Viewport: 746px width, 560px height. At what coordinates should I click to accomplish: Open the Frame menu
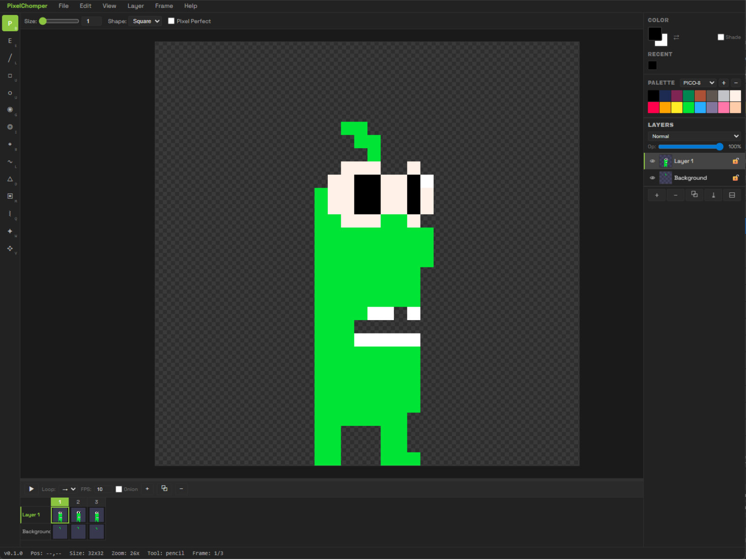pyautogui.click(x=164, y=6)
